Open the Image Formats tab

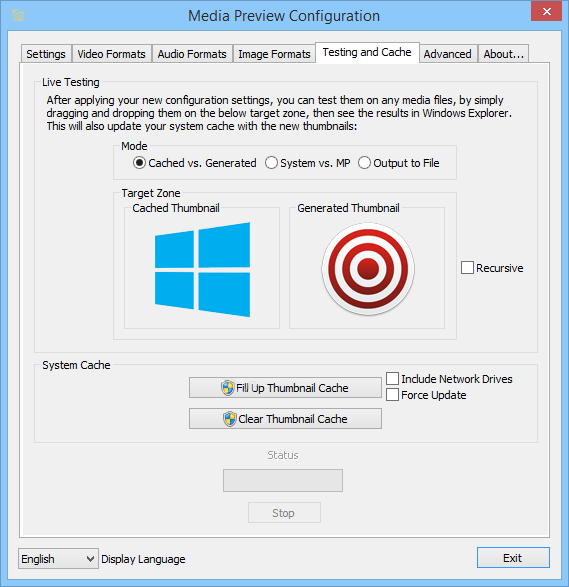(x=274, y=54)
